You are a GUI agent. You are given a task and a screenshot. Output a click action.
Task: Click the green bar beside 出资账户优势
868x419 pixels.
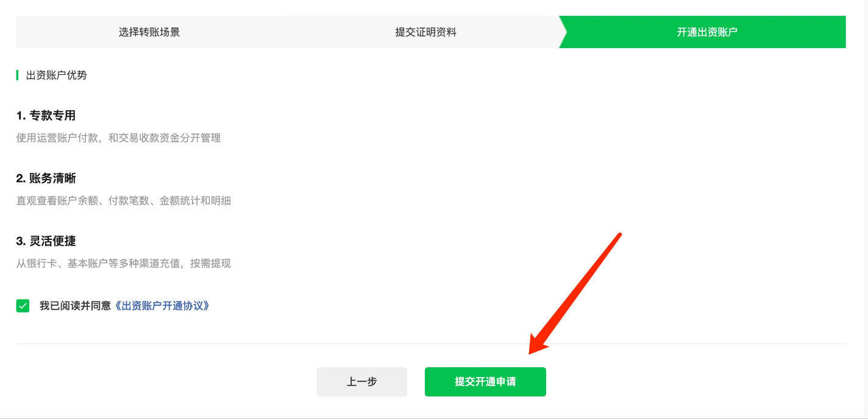(x=17, y=76)
